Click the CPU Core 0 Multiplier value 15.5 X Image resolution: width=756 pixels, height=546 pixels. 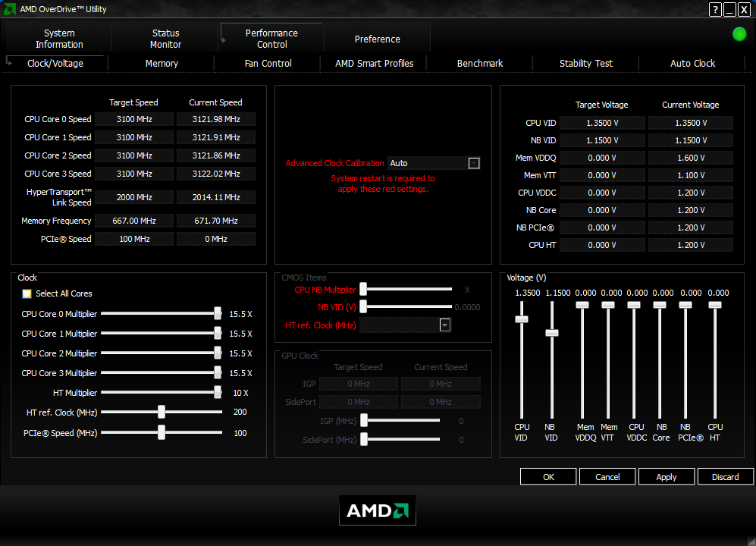click(x=240, y=314)
